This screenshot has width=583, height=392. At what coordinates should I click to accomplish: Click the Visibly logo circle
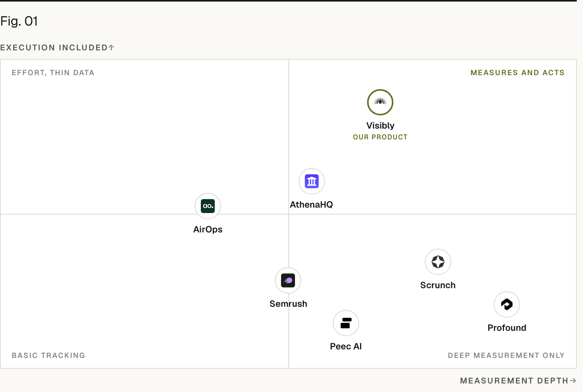pyautogui.click(x=380, y=102)
